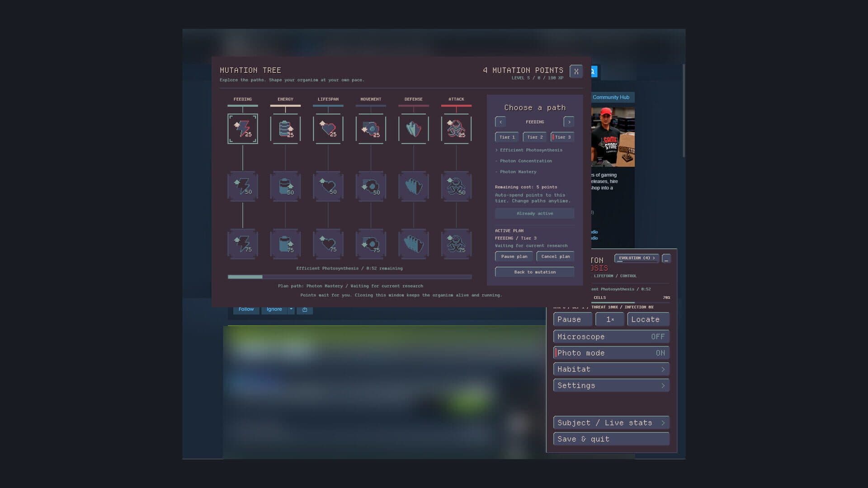
Task: Go to next path with right arrow
Action: 569,122
